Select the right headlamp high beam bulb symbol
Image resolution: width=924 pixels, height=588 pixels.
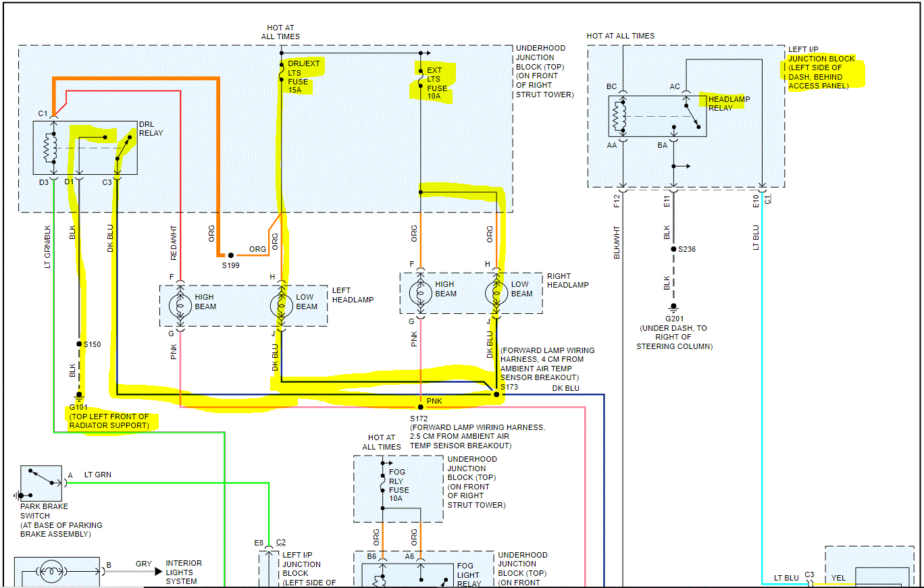tap(421, 293)
